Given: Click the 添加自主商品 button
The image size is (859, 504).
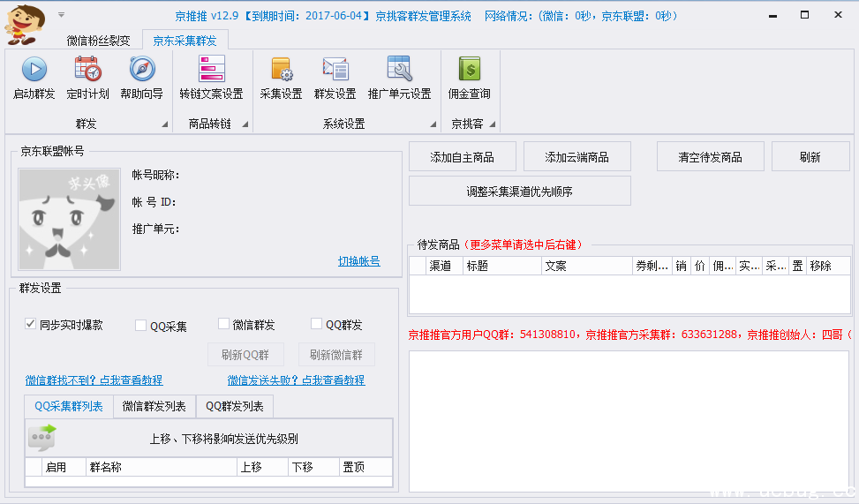Looking at the screenshot, I should click(x=463, y=157).
